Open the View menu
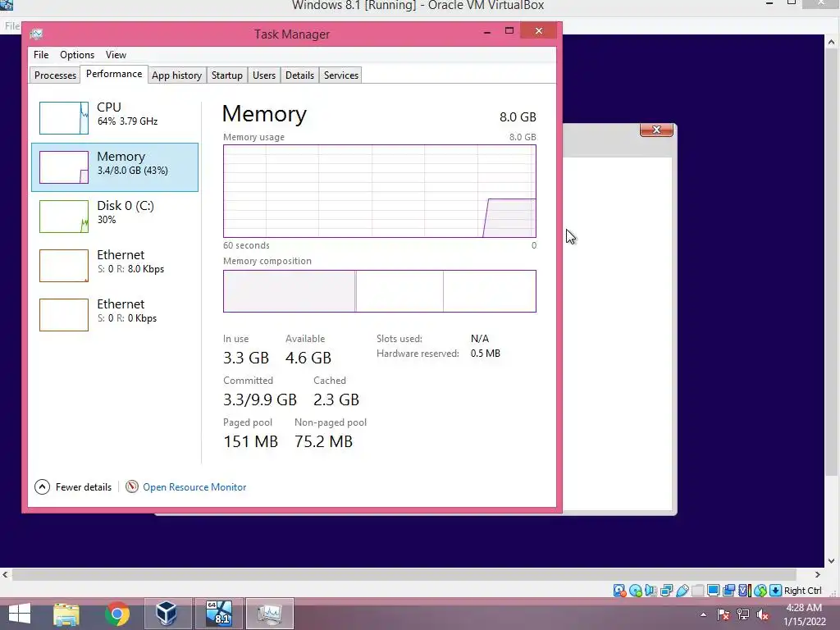The width and height of the screenshot is (840, 630). point(116,55)
